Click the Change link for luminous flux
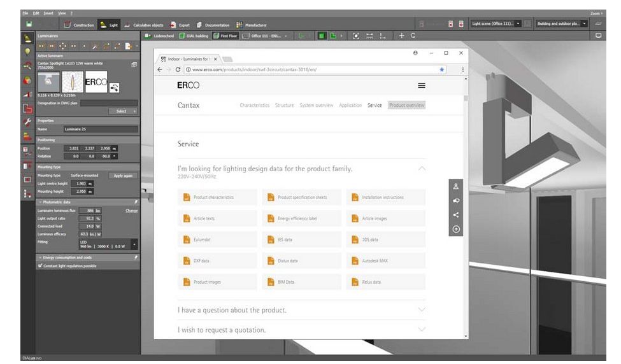 pyautogui.click(x=131, y=211)
